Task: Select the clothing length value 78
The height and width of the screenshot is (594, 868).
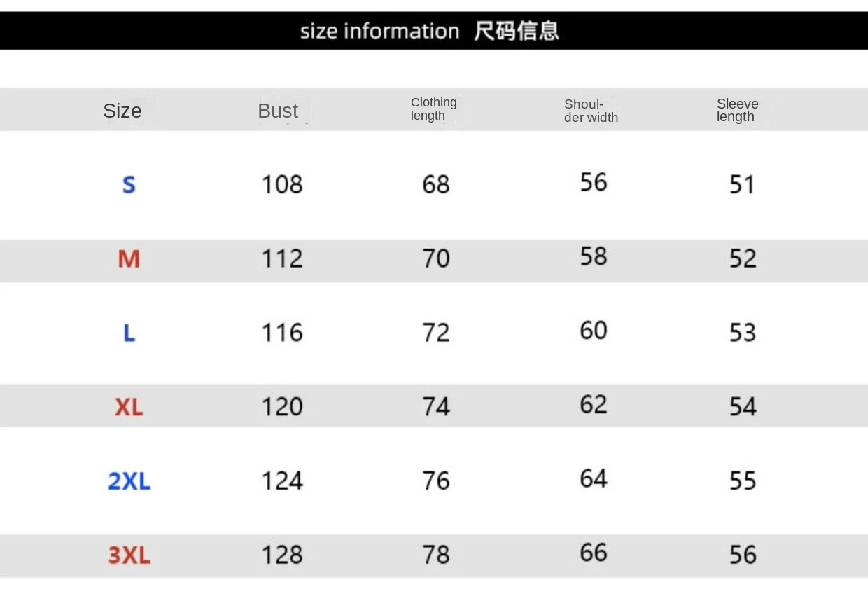Action: pos(435,555)
